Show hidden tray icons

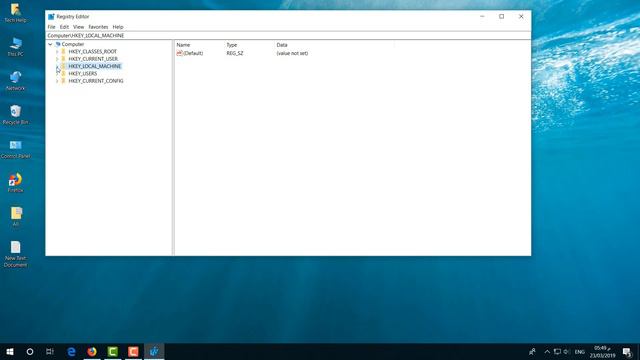[547, 351]
